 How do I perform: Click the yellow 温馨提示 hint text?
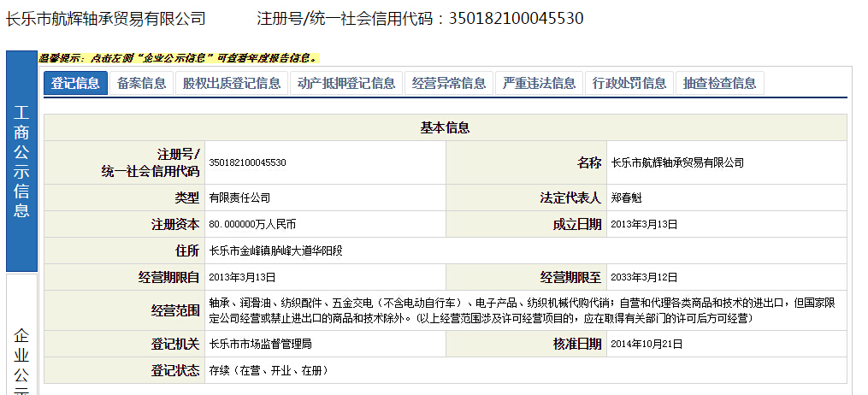tap(178, 58)
